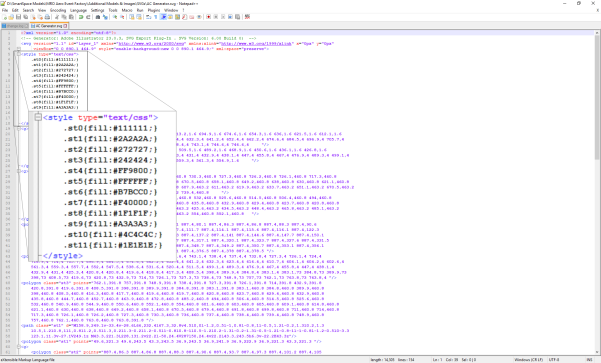Click the Zoom In toolbar icon

(115, 17)
